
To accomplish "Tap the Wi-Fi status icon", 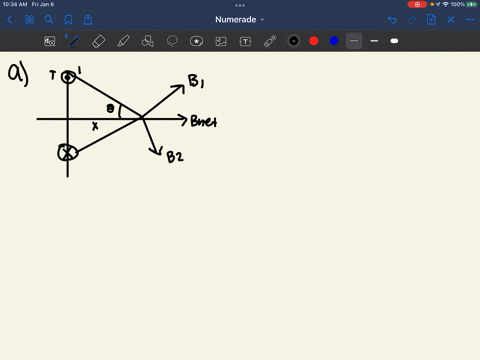I will click(446, 4).
